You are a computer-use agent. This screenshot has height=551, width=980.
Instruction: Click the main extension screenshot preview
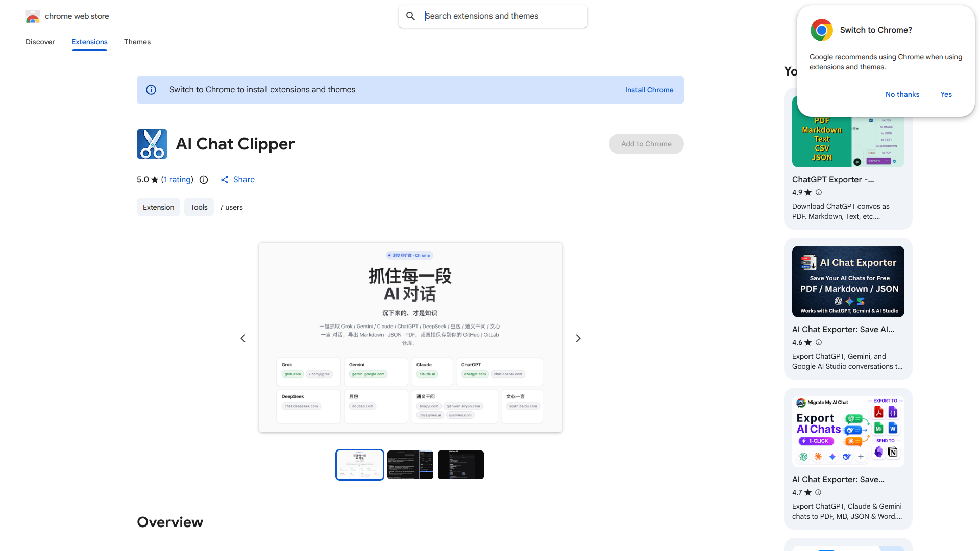point(410,338)
